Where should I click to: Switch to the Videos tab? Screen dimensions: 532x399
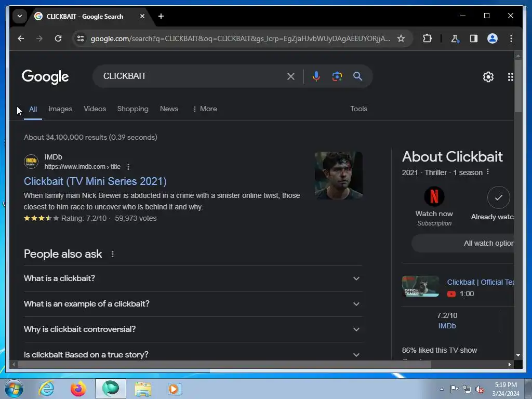tap(95, 109)
